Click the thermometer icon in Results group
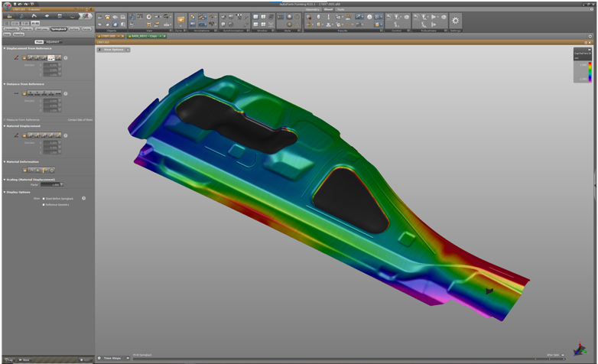The image size is (598, 364). pos(328,17)
